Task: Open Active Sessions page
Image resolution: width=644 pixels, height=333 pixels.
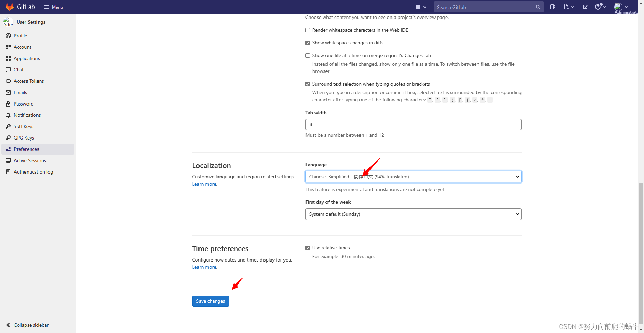Action: coord(38,160)
